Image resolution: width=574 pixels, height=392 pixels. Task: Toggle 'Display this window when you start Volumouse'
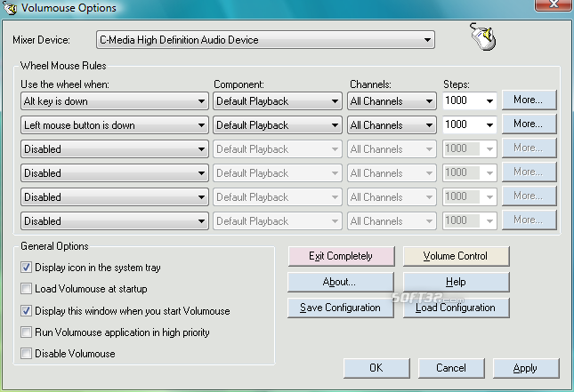click(26, 311)
